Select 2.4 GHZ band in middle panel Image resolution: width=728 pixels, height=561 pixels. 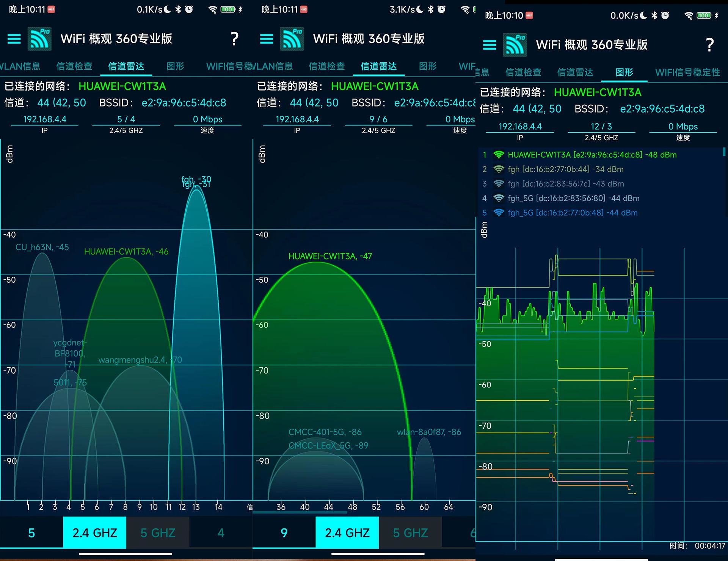(x=347, y=533)
